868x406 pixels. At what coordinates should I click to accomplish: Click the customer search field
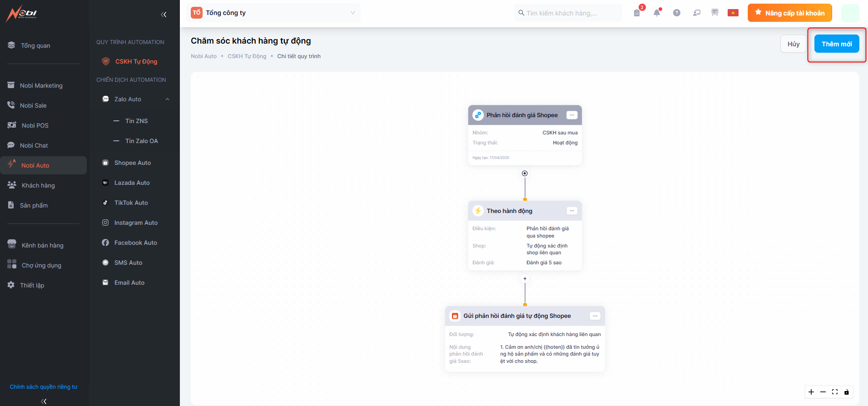pos(568,13)
